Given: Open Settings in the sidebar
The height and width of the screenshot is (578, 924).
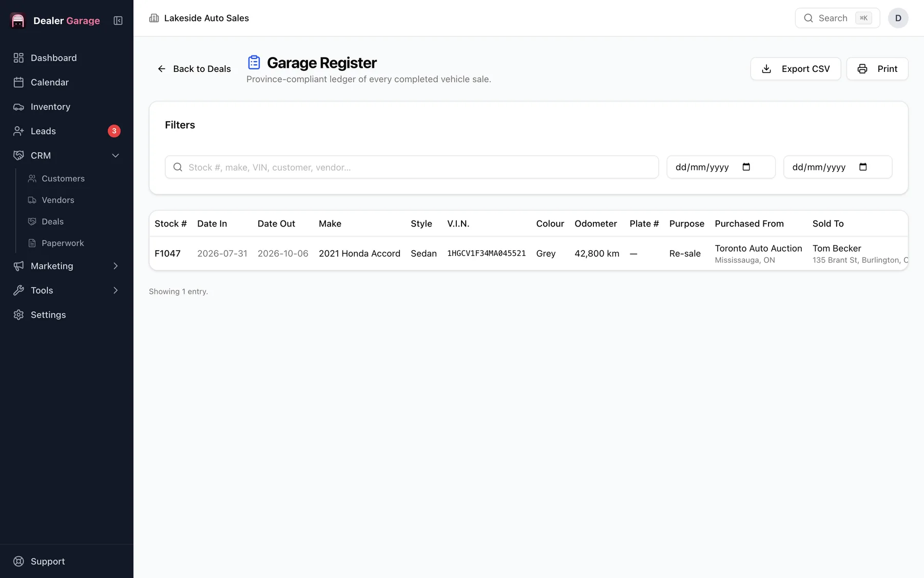Looking at the screenshot, I should 67,315.
